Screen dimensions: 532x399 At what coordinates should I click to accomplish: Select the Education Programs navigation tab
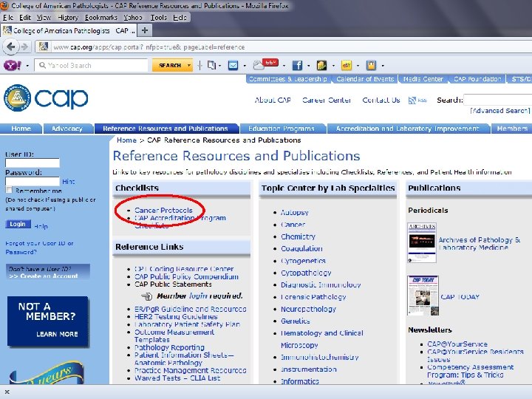tap(282, 129)
